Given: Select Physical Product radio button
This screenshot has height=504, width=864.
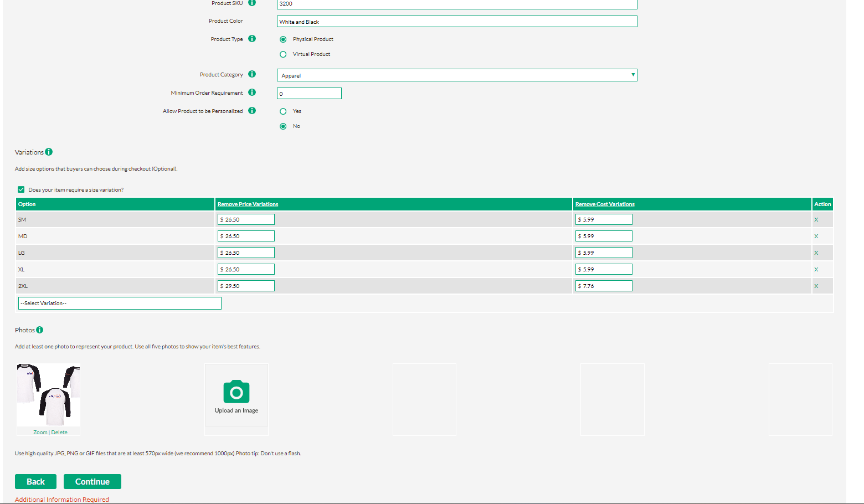Looking at the screenshot, I should click(283, 39).
